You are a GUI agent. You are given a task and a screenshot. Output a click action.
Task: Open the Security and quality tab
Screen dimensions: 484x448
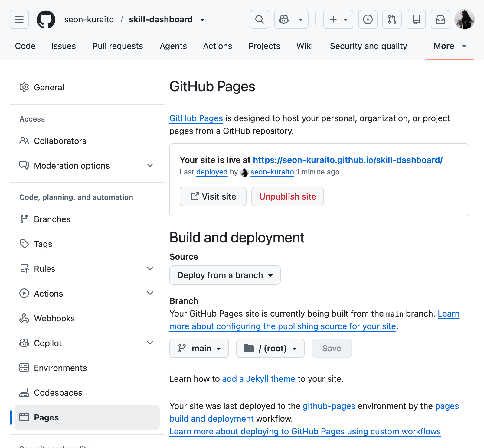tap(368, 46)
